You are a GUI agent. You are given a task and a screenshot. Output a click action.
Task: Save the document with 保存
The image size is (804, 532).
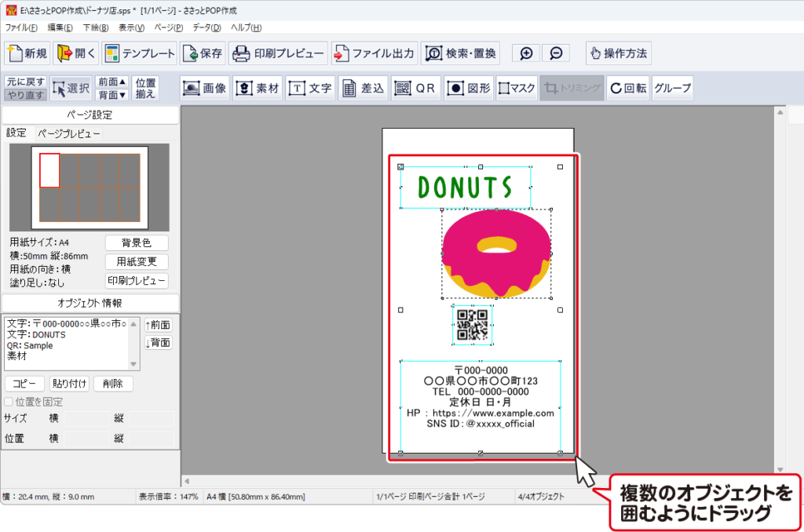tap(203, 53)
